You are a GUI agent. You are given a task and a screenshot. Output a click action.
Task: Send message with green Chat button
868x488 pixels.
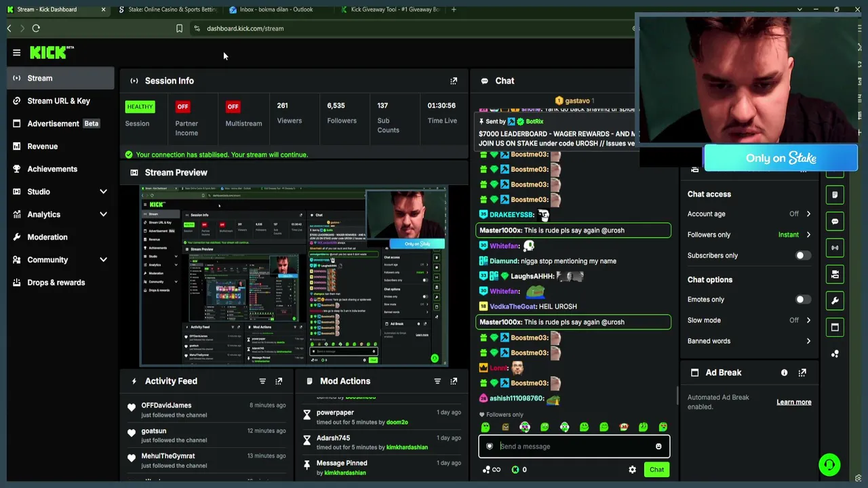[x=656, y=470]
